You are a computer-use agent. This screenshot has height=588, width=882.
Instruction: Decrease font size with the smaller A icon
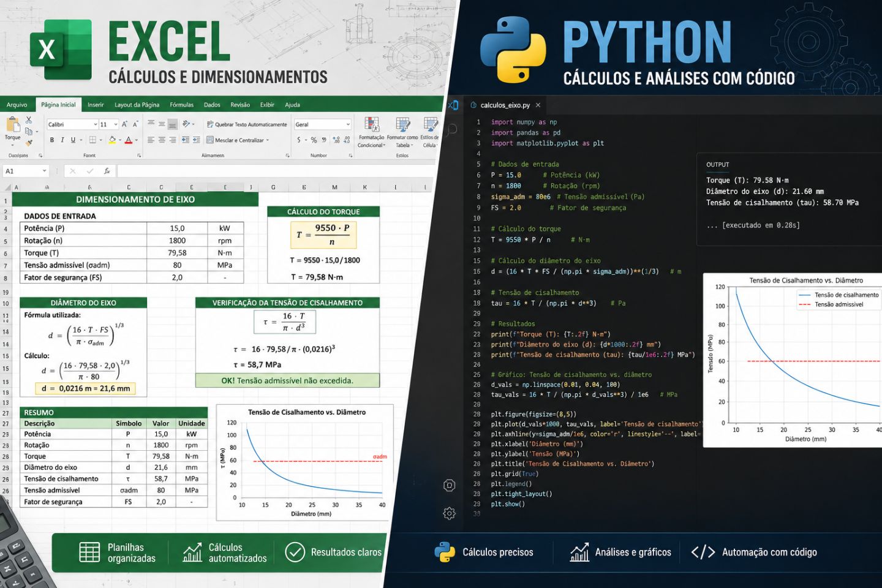tap(135, 124)
